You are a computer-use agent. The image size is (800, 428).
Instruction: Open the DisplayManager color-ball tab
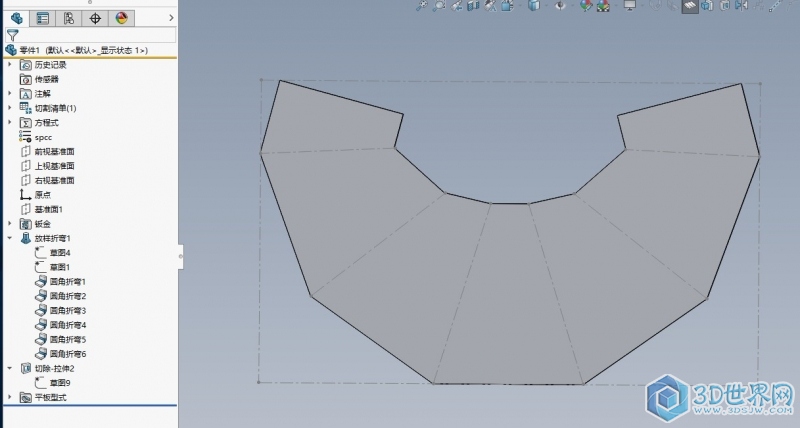point(121,18)
